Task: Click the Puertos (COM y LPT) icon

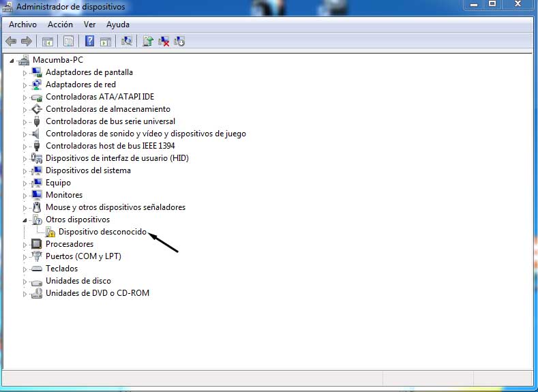Action: click(x=36, y=256)
